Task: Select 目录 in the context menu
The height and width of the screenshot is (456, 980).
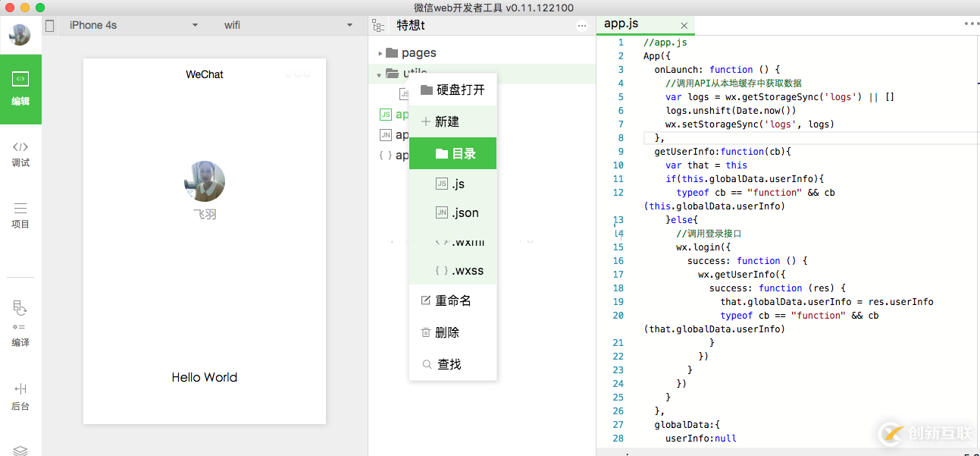Action: pyautogui.click(x=453, y=153)
